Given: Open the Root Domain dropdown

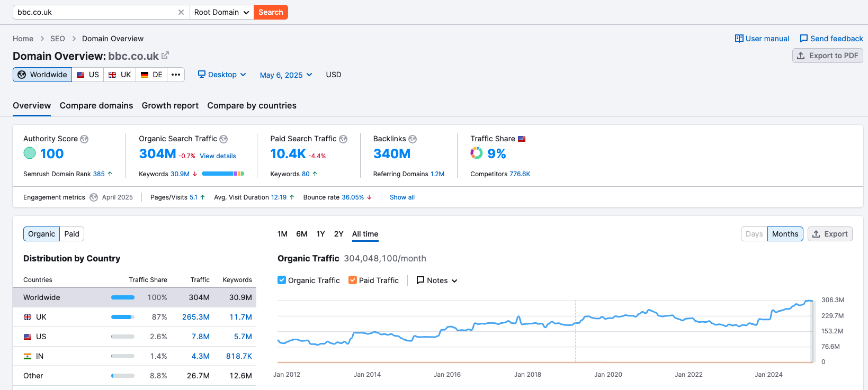Looking at the screenshot, I should pyautogui.click(x=221, y=12).
